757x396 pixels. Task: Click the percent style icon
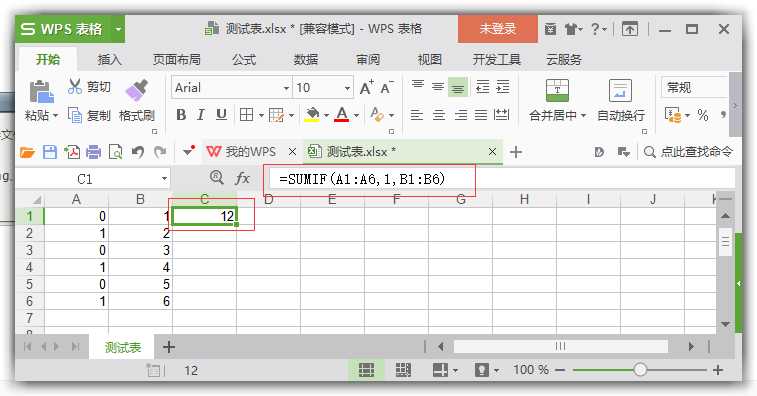coord(702,115)
